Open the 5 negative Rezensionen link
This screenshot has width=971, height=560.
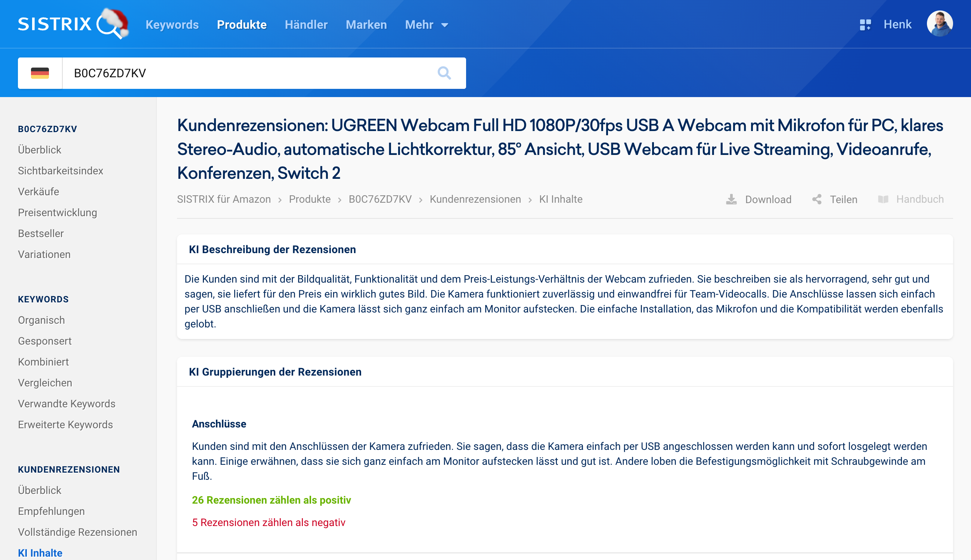point(269,522)
